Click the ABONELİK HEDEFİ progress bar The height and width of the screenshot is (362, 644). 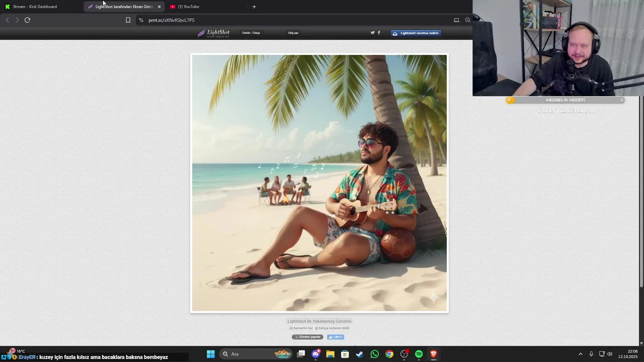565,100
